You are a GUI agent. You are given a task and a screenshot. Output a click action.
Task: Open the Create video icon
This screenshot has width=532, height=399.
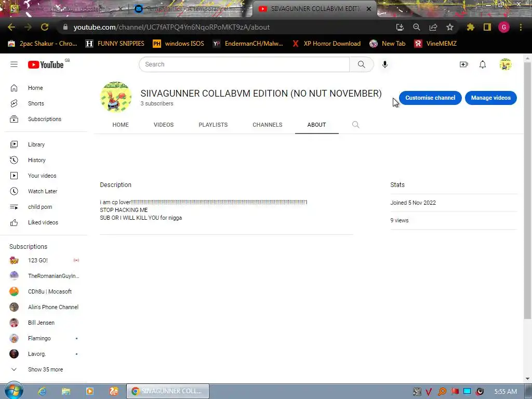[464, 64]
